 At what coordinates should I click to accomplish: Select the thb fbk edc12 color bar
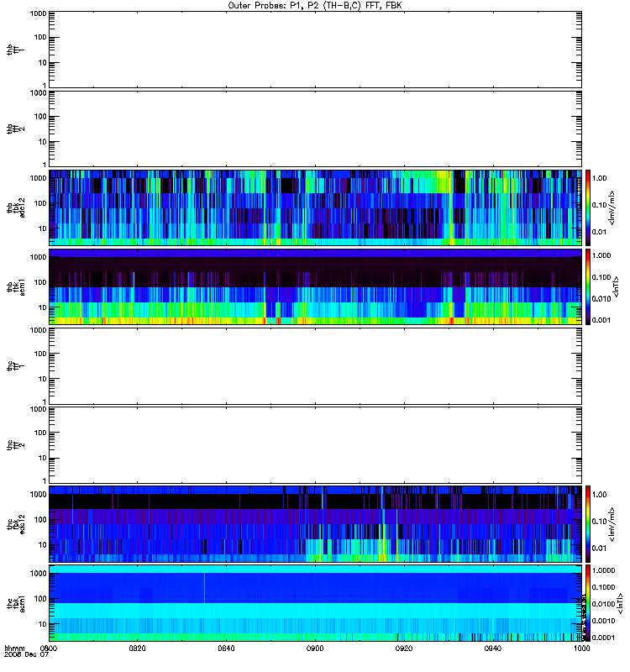[588, 207]
